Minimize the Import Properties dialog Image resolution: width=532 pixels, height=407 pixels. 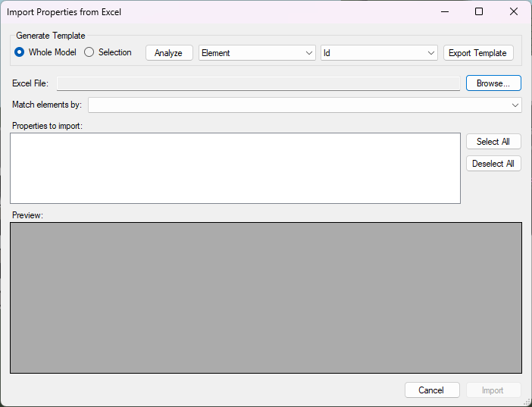point(445,11)
